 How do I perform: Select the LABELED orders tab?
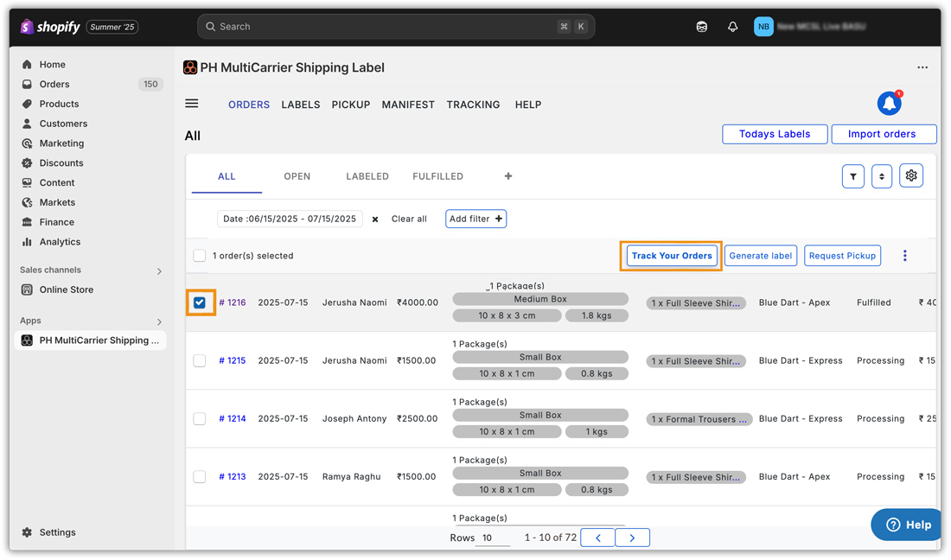[x=367, y=176]
